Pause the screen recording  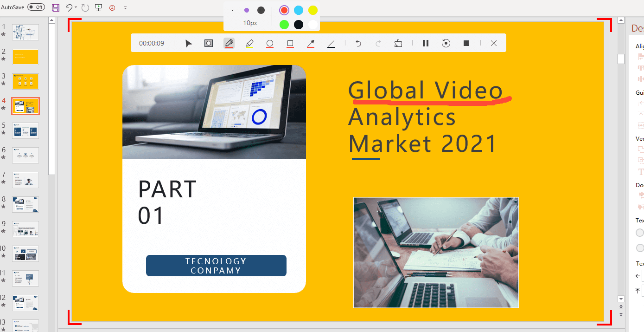coord(425,43)
